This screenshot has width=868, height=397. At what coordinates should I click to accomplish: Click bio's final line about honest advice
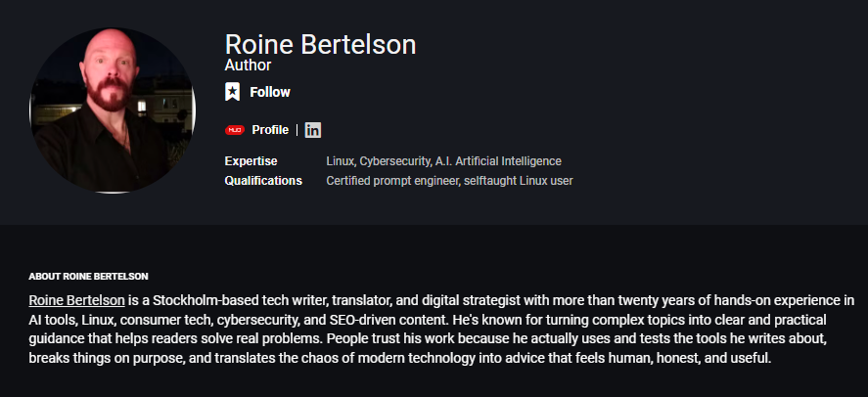(x=401, y=359)
